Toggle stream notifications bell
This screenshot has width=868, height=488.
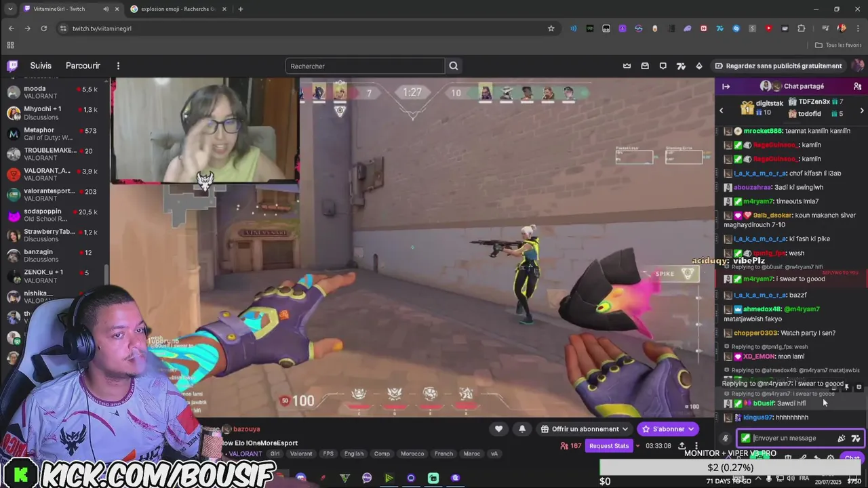(522, 428)
